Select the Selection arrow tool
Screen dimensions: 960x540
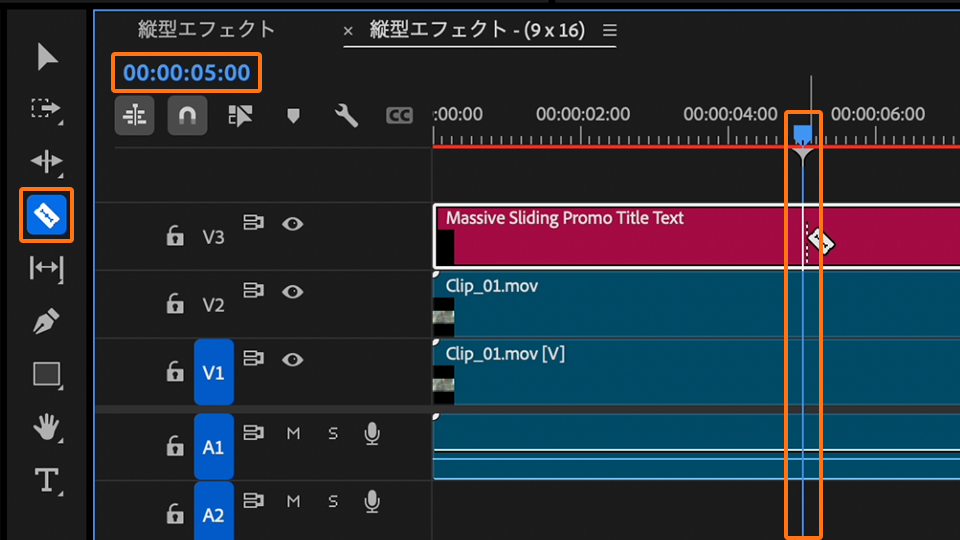(x=47, y=57)
